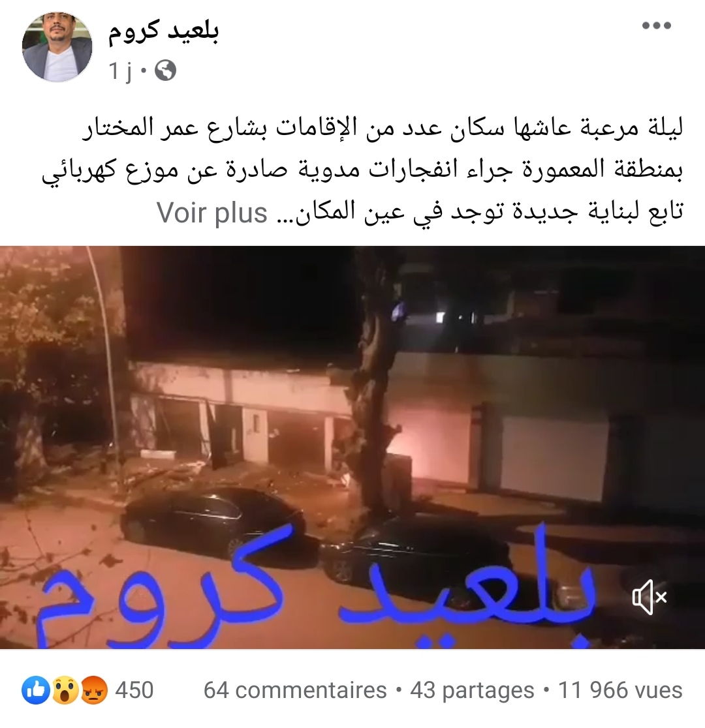Open the 1 j post timestamp
This screenshot has width=705, height=728.
(x=120, y=71)
